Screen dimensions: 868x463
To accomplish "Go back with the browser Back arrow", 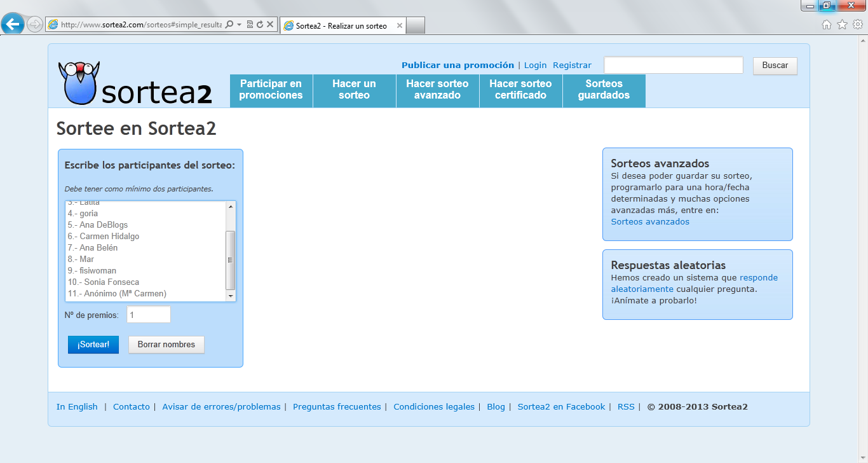I will pos(13,24).
